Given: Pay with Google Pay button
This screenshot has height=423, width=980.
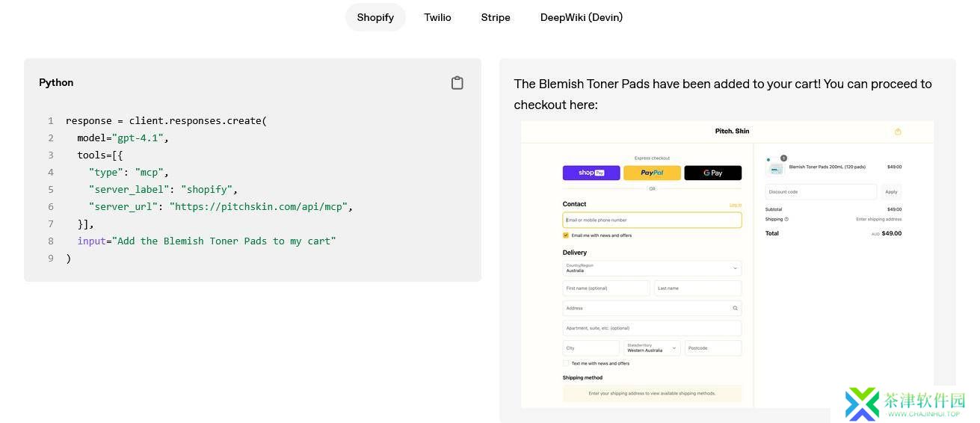Looking at the screenshot, I should (x=712, y=173).
